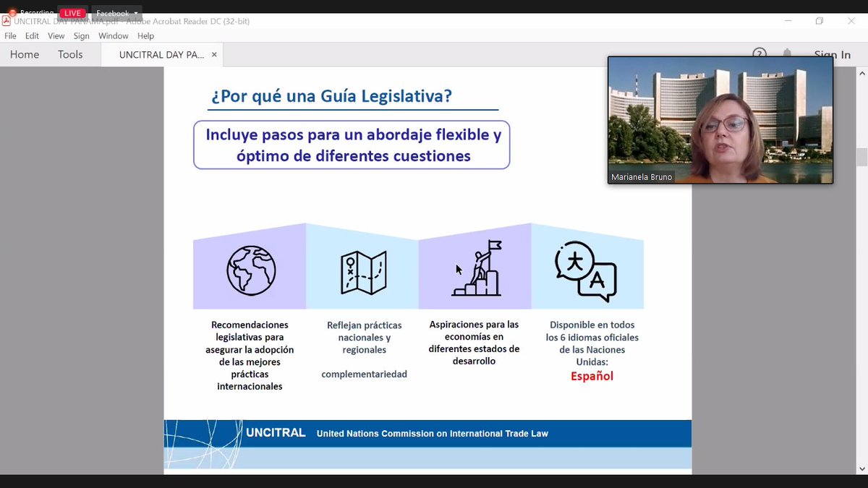The image size is (868, 488).
Task: Click the 'Aspiraciones para las economías' text
Action: point(474,343)
